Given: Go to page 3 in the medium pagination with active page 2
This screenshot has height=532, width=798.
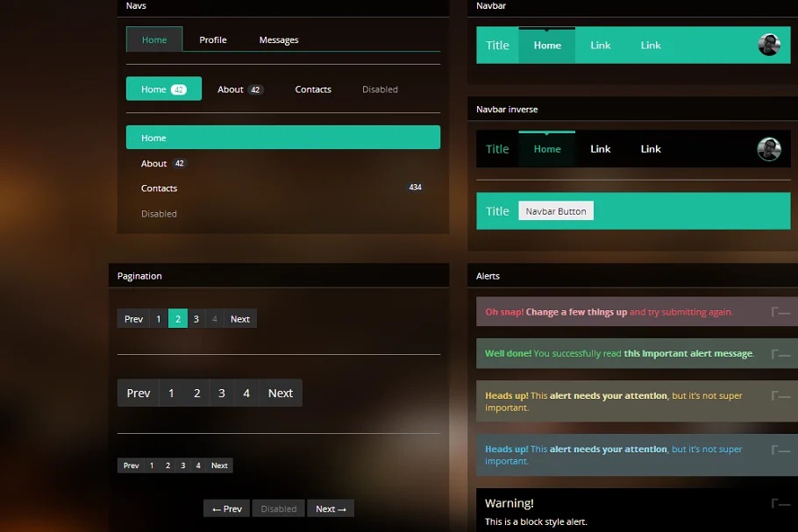Looking at the screenshot, I should [x=196, y=319].
